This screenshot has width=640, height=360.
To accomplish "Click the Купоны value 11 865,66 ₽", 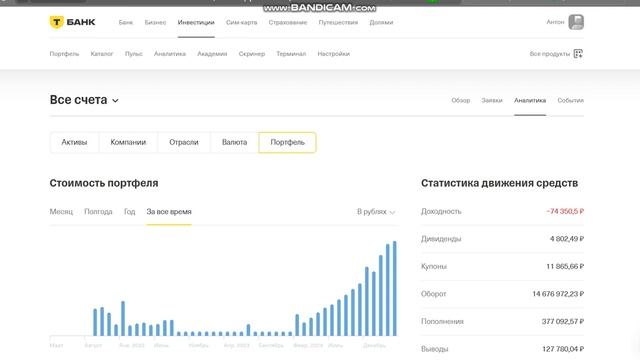I will click(565, 267).
